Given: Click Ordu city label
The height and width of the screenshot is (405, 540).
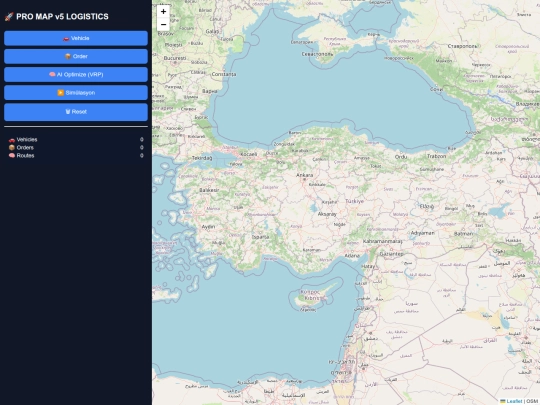Looking at the screenshot, I should click(401, 157).
